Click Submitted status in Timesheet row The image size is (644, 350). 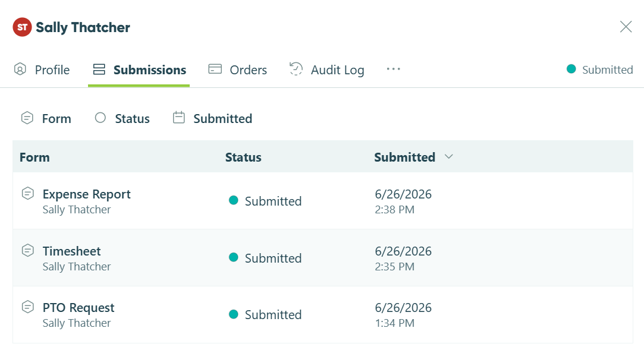[x=273, y=258]
